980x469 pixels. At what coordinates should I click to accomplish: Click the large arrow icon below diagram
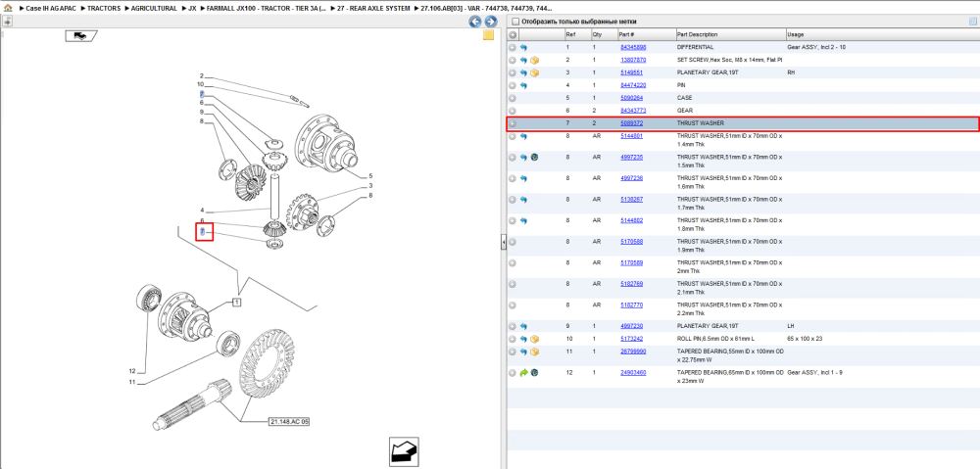tap(404, 452)
